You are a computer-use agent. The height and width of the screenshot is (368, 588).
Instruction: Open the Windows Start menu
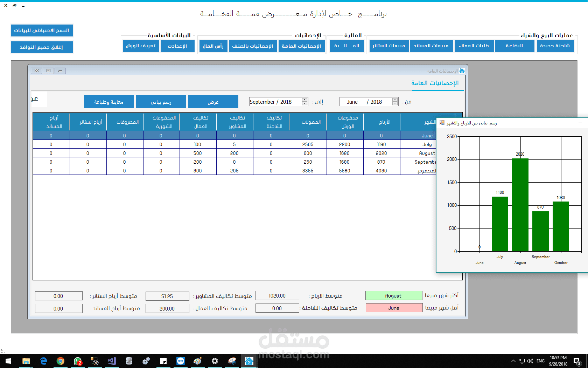pyautogui.click(x=8, y=361)
